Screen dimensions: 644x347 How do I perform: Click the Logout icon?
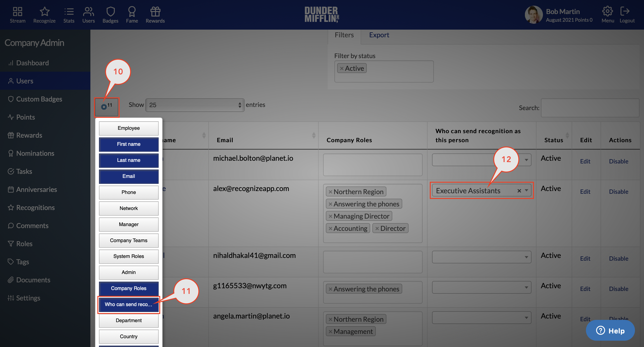pos(627,15)
